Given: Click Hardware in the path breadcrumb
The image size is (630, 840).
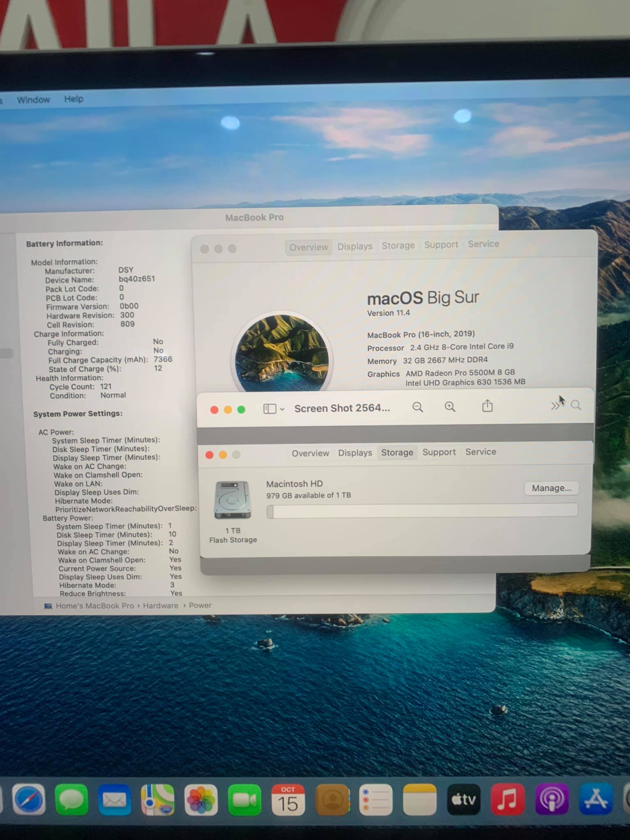Looking at the screenshot, I should [x=160, y=605].
